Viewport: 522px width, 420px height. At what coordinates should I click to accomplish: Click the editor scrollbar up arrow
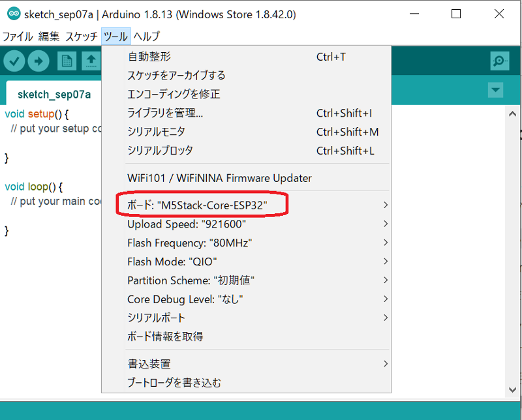click(512, 114)
